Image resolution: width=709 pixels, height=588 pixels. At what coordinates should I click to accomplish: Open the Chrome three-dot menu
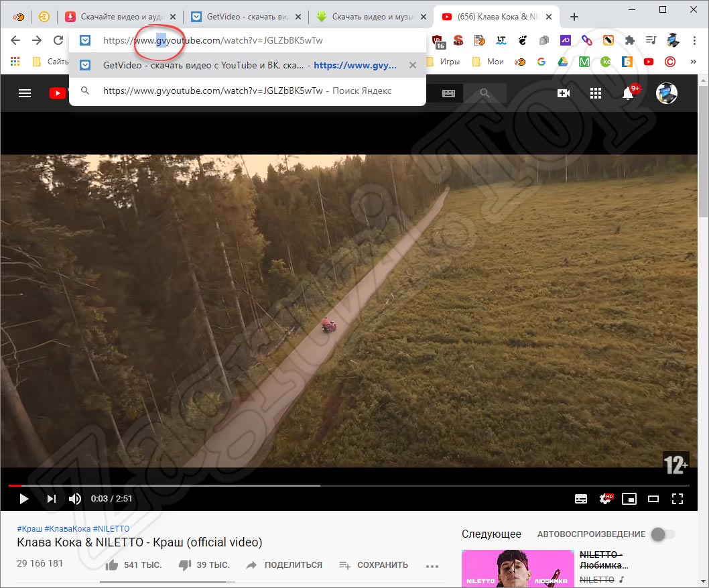pos(694,40)
